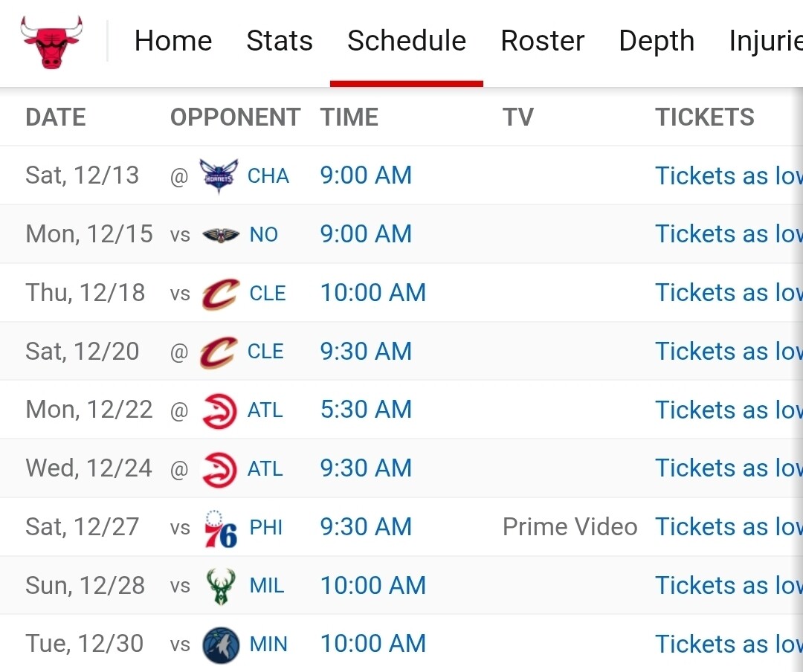Click the Philadelphia 76ers logo
Viewport: 803px width, 672px height.
tap(220, 528)
